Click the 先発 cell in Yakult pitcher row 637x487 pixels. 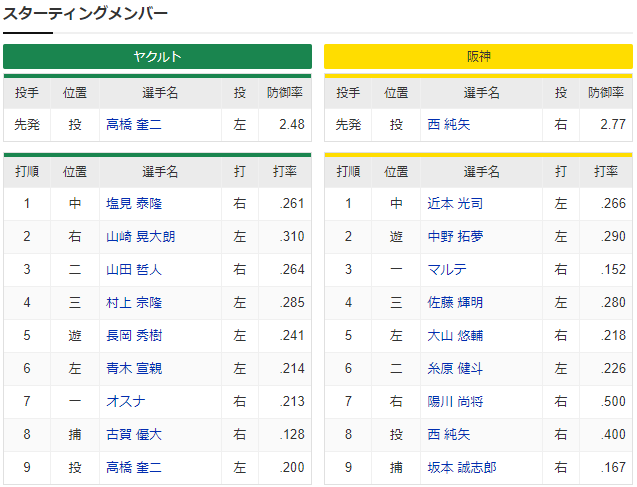click(x=27, y=124)
